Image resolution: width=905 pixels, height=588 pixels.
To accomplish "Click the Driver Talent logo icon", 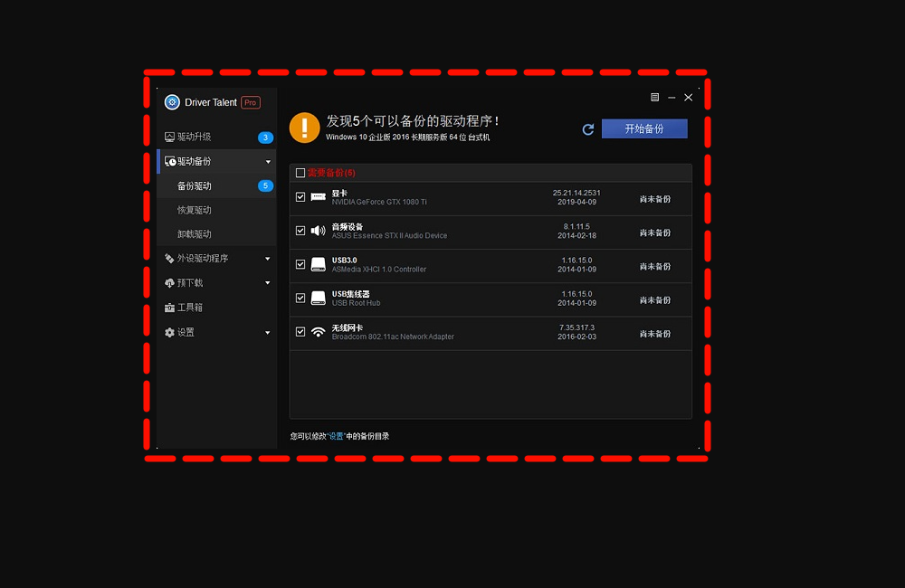I will 172,102.
